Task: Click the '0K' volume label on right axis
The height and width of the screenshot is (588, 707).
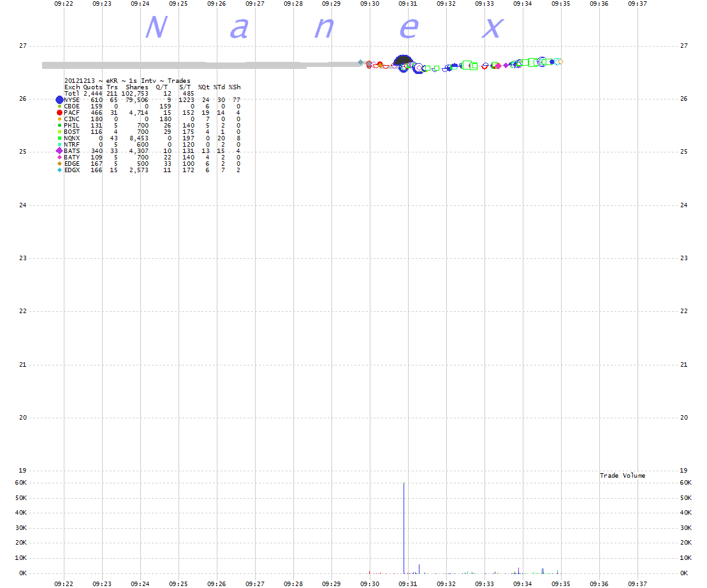Action: [684, 573]
